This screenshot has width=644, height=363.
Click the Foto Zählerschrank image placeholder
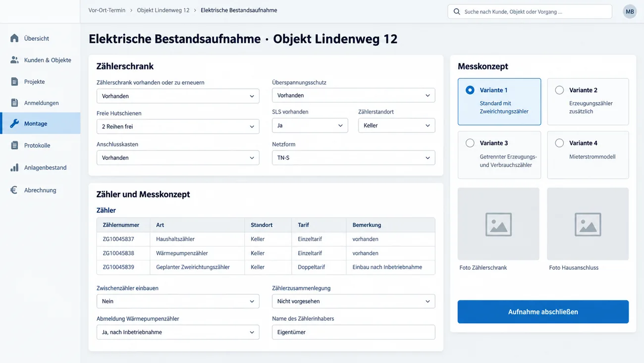tap(498, 224)
